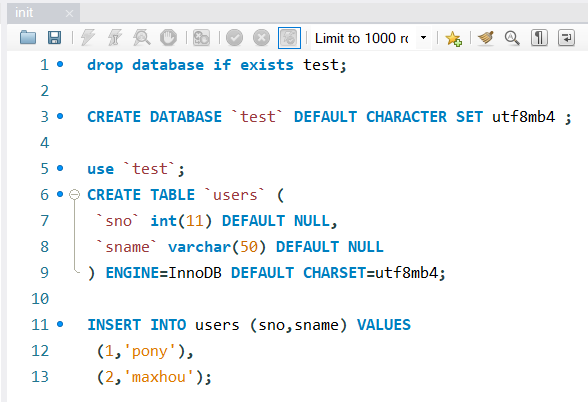Execute statement under cursor icon
This screenshot has height=402, width=588.
pos(115,38)
